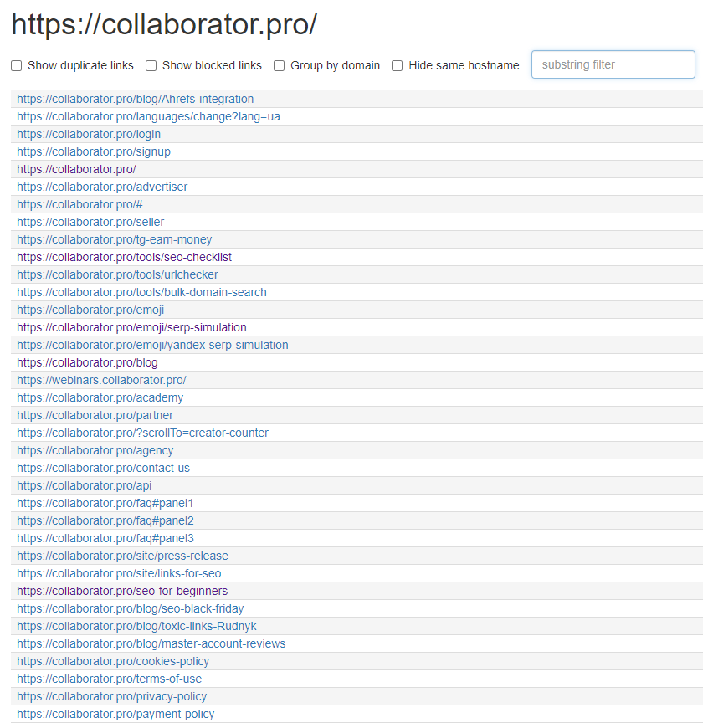This screenshot has width=703, height=728.
Task: Click the signup link
Action: coord(93,151)
